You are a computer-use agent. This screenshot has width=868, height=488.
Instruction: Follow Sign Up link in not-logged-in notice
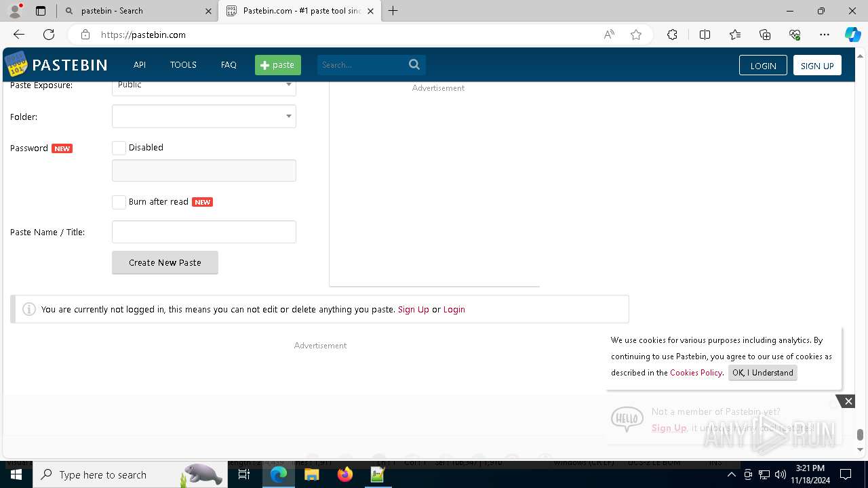[414, 309]
